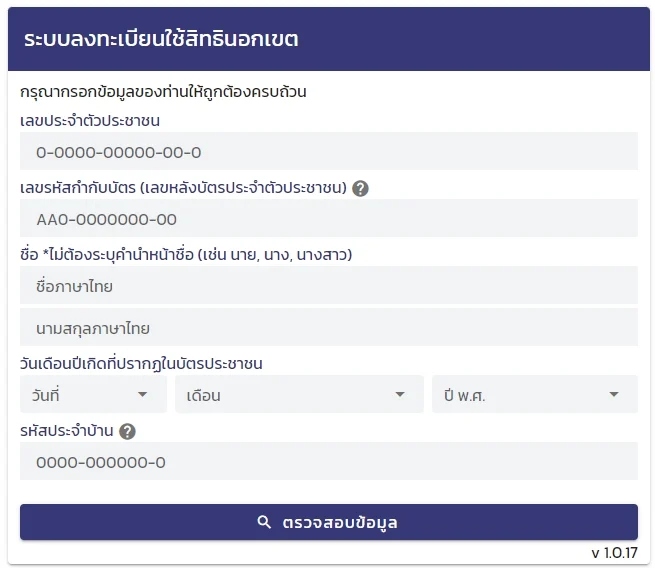Open the วันที่ day dropdown
The image size is (655, 568).
coord(93,395)
